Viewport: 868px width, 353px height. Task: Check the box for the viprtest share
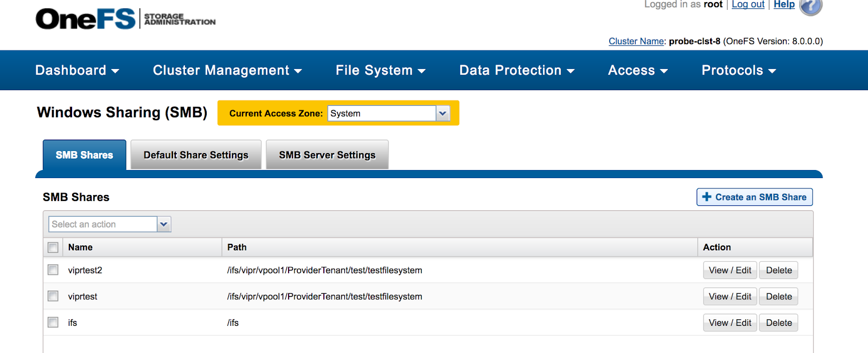(x=53, y=296)
